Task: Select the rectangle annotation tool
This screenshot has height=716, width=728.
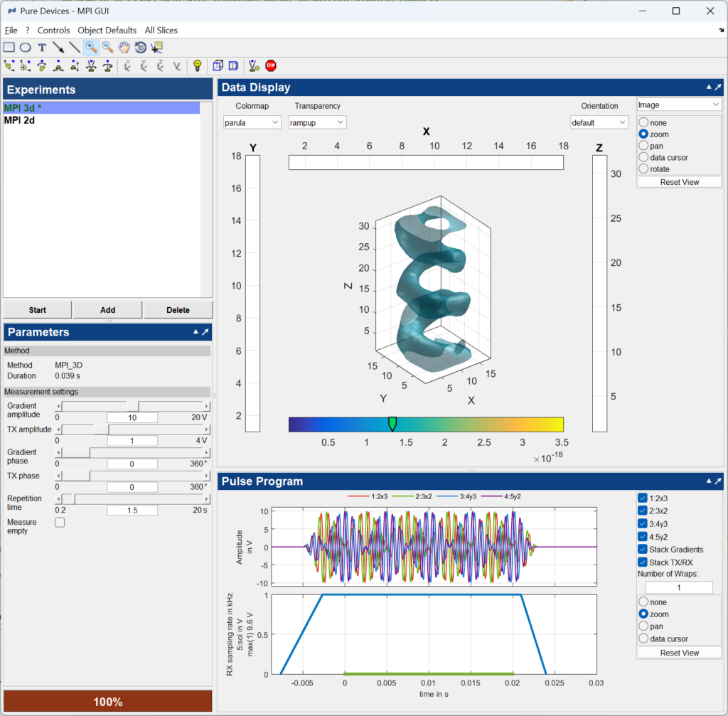Action: point(9,48)
